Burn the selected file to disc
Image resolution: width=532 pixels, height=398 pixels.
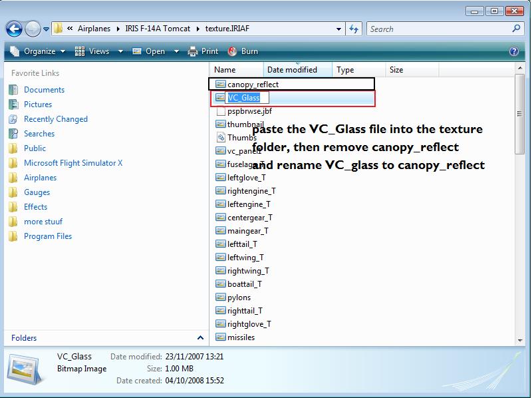click(243, 51)
